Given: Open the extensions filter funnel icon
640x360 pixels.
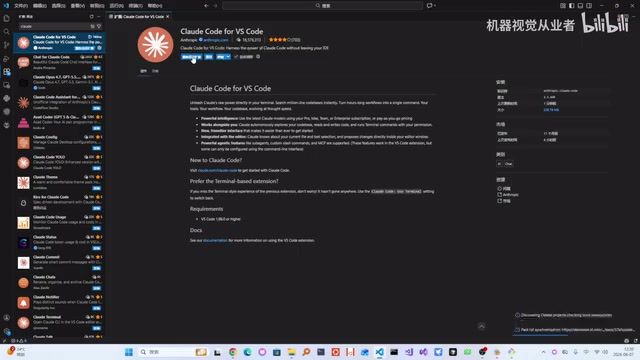Looking at the screenshot, I should click(99, 26).
